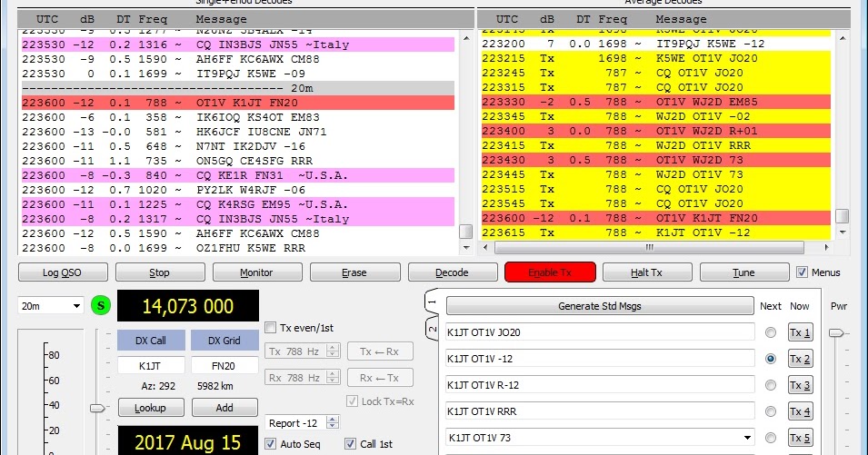Screen dimensions: 868x455
Task: Select the Next radio for K1JT OT1V R-12
Action: pyautogui.click(x=771, y=385)
